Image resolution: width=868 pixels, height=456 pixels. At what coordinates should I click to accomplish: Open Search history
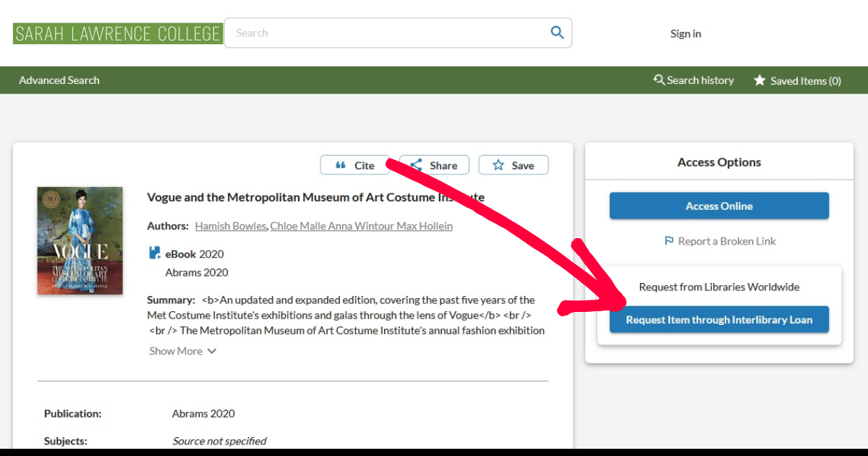694,80
